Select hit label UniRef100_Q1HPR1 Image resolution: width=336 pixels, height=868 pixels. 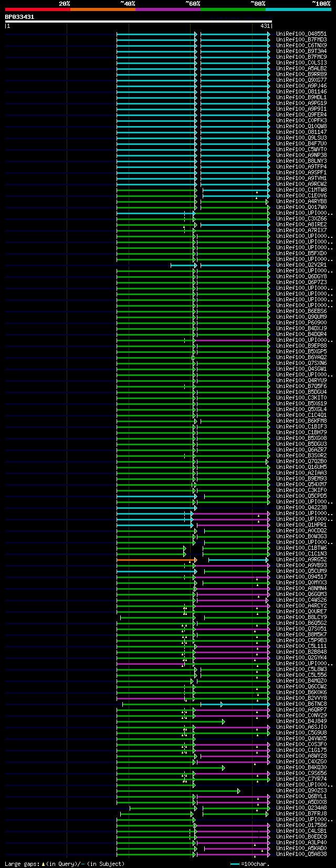tap(301, 525)
